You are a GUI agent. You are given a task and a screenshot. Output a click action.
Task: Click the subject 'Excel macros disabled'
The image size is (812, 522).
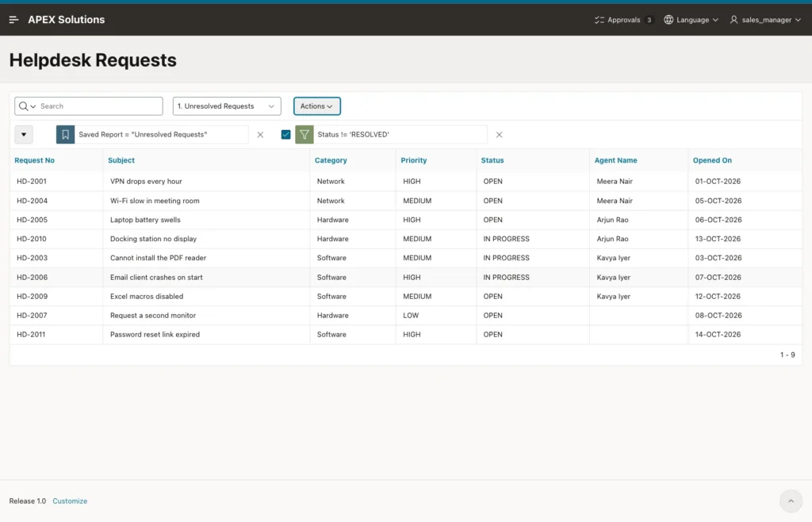tap(147, 297)
